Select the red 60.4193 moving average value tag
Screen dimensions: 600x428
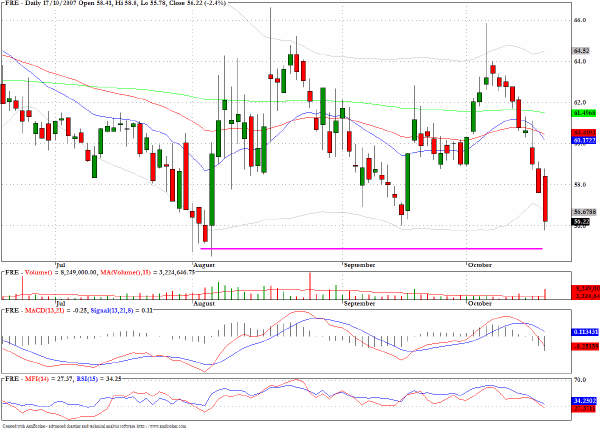584,133
